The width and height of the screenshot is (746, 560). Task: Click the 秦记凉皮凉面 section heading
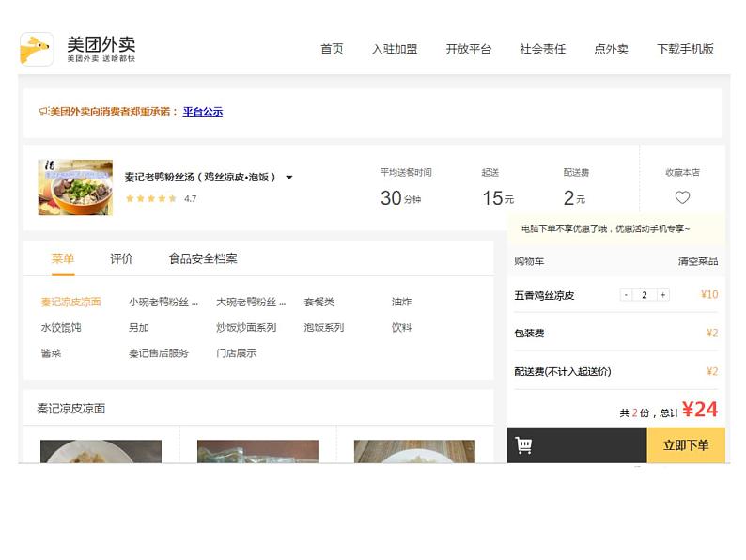(x=70, y=409)
